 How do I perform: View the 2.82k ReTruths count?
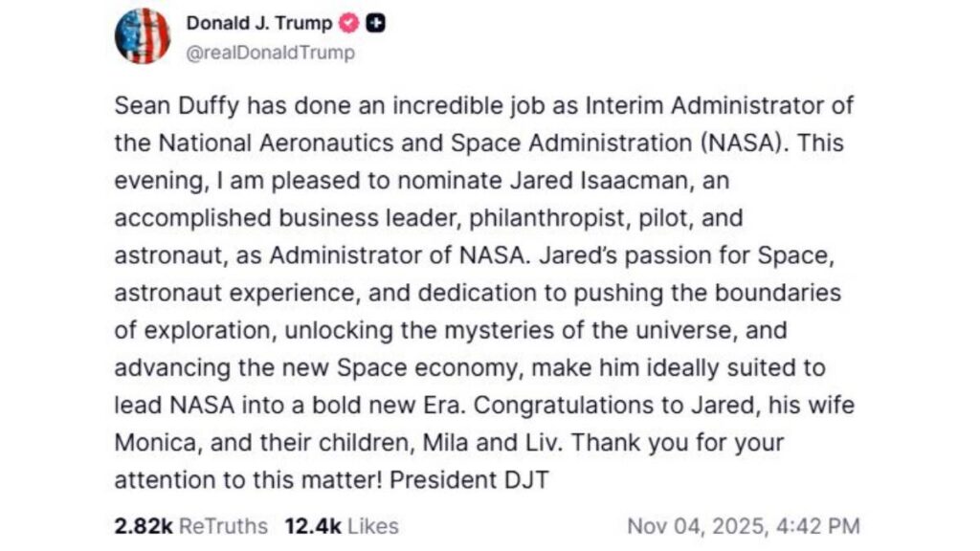pos(143,525)
